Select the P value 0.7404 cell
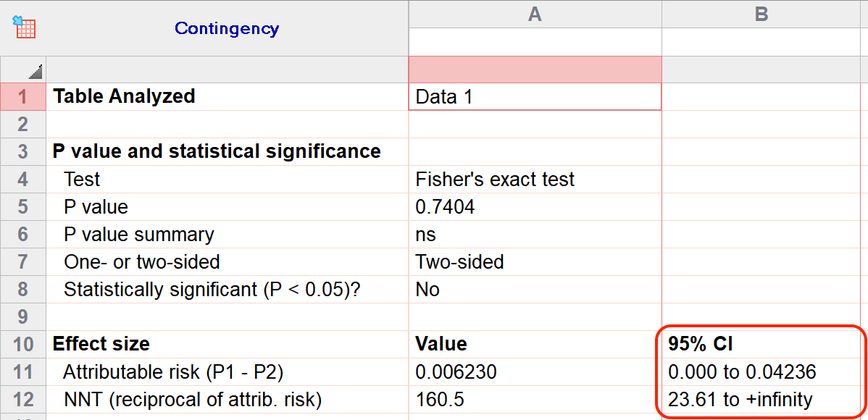The width and height of the screenshot is (868, 420). (x=534, y=206)
